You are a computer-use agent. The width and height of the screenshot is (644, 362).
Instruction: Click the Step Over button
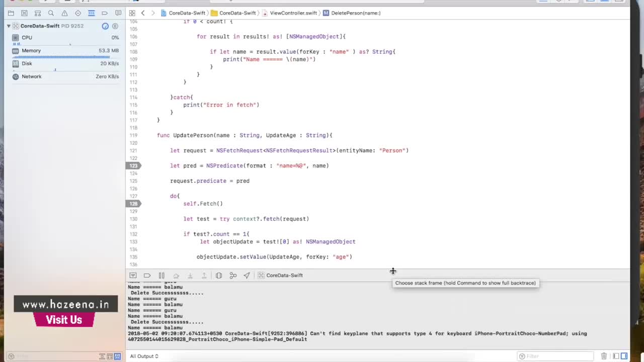coord(176,276)
